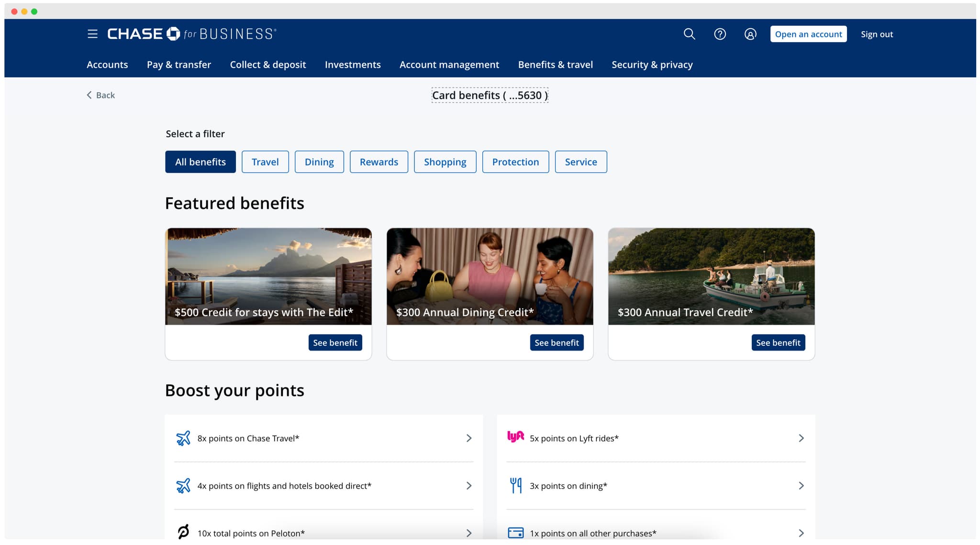980x545 pixels.
Task: Click the Lyft icon next to 5x points
Action: [x=516, y=438]
